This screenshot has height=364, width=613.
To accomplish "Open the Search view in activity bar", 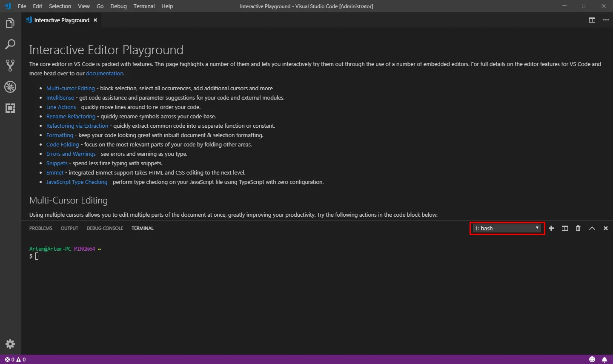I will [x=10, y=44].
